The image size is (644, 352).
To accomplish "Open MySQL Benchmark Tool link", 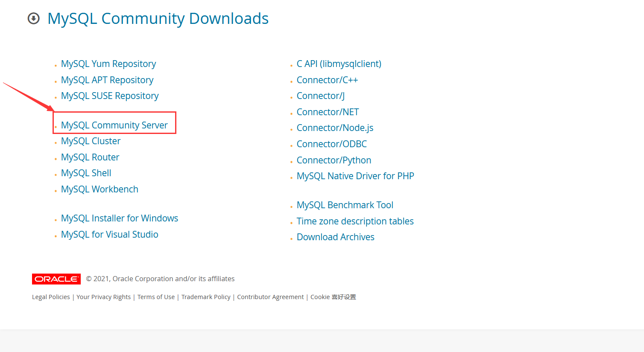I will 345,205.
